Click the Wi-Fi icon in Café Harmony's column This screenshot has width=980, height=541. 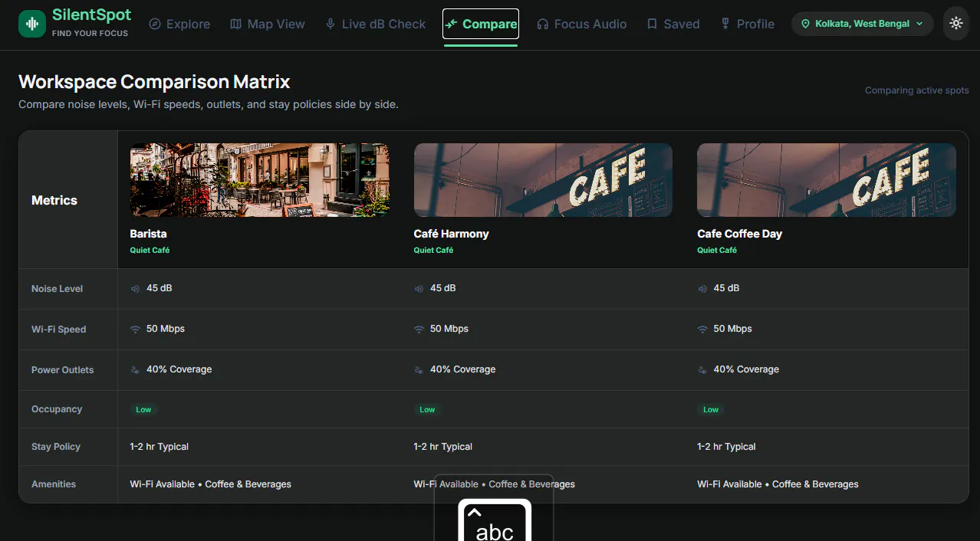tap(419, 330)
